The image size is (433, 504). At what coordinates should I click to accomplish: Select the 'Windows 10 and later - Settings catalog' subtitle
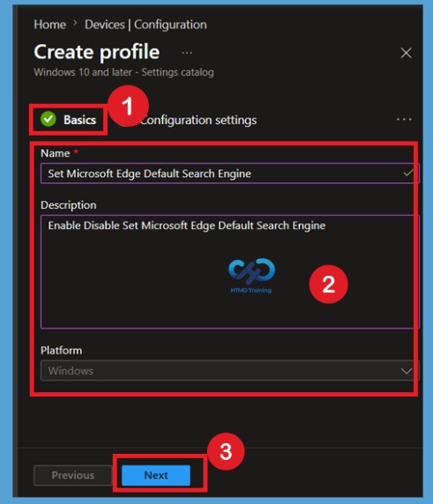[123, 72]
